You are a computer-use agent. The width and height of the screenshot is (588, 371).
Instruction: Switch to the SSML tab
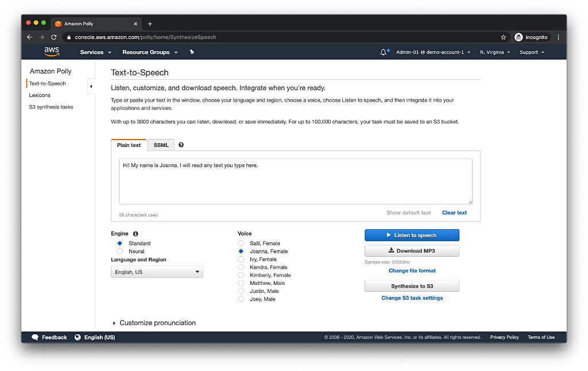click(x=161, y=145)
